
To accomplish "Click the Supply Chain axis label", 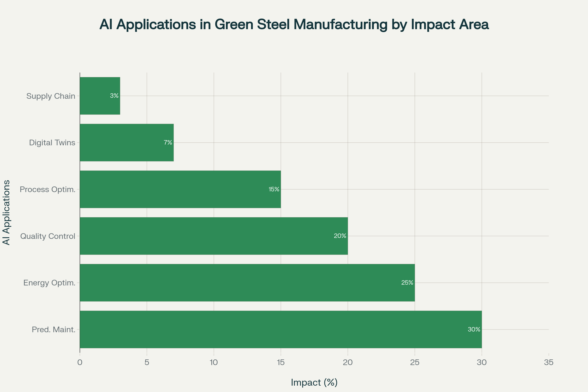I will coord(51,96).
